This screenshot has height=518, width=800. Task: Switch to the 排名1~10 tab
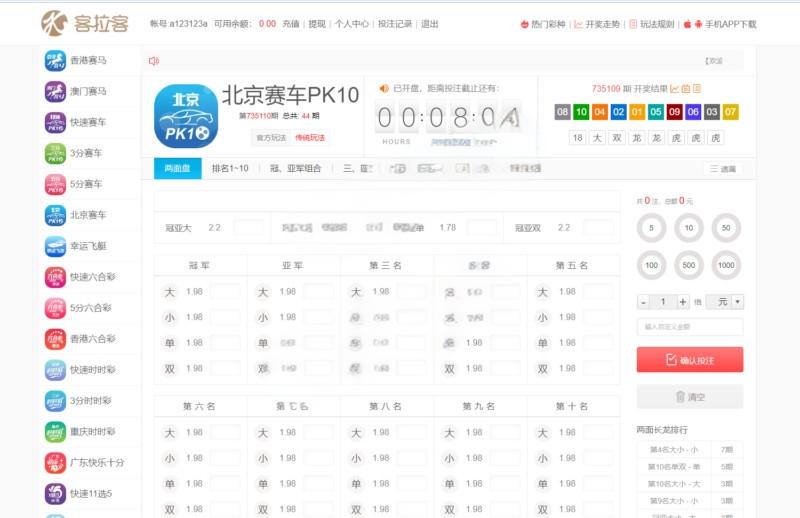(230, 169)
